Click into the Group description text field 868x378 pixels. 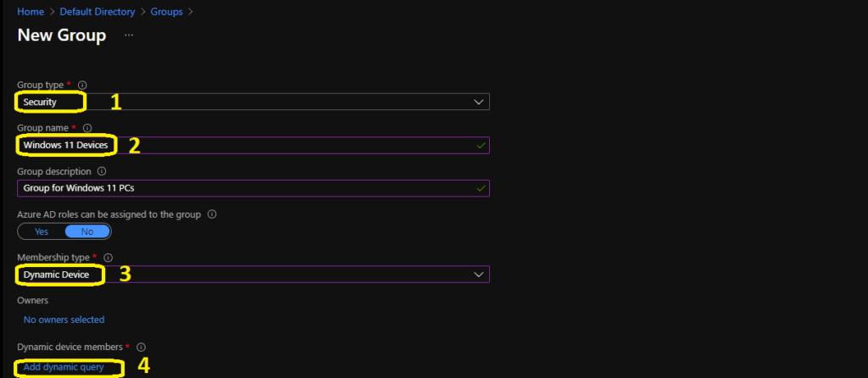click(253, 188)
